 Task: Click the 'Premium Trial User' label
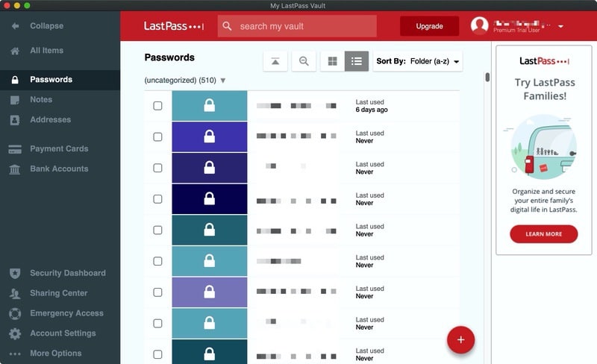tap(516, 30)
